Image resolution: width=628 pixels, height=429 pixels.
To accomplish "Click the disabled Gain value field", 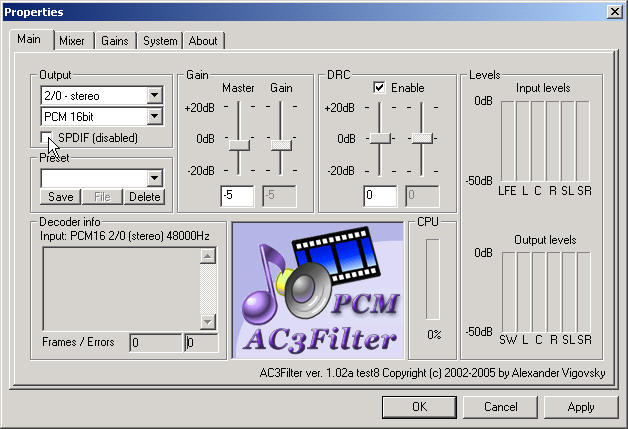I will point(280,196).
